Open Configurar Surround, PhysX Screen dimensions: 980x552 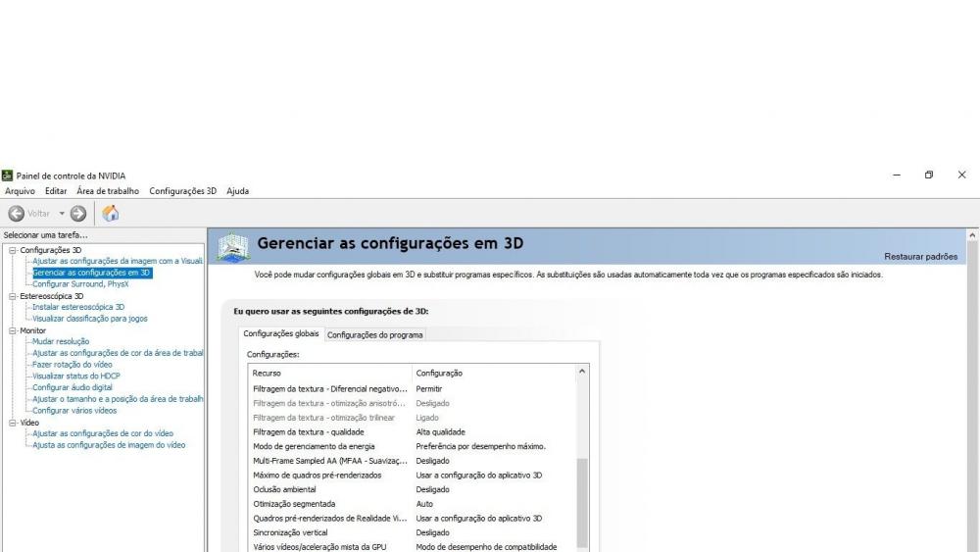pyautogui.click(x=80, y=283)
